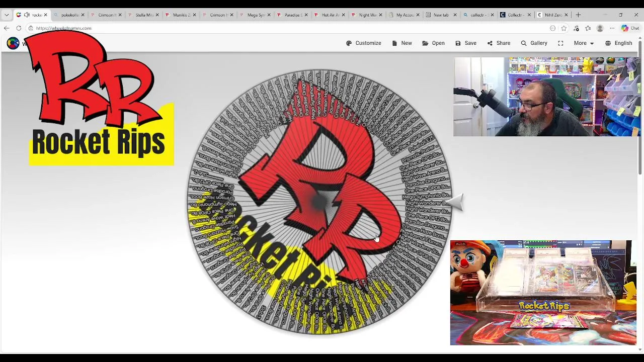Share the wheel

(x=499, y=43)
